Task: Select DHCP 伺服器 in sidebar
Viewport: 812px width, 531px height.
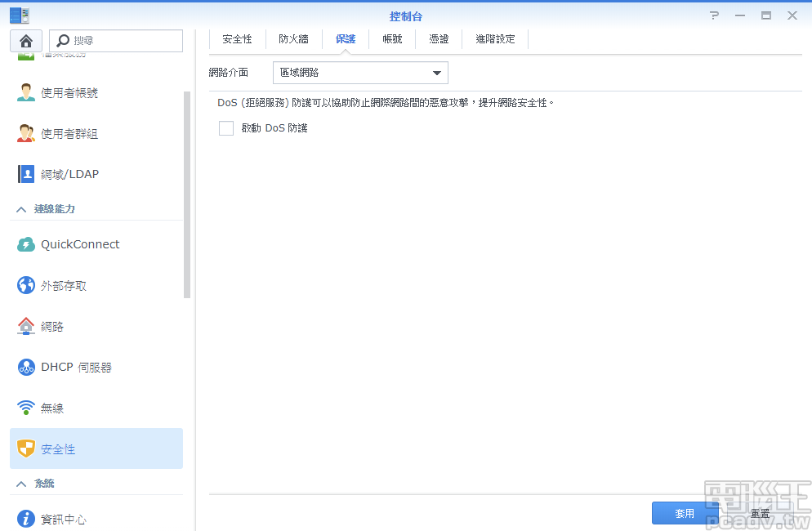Action: click(x=74, y=367)
